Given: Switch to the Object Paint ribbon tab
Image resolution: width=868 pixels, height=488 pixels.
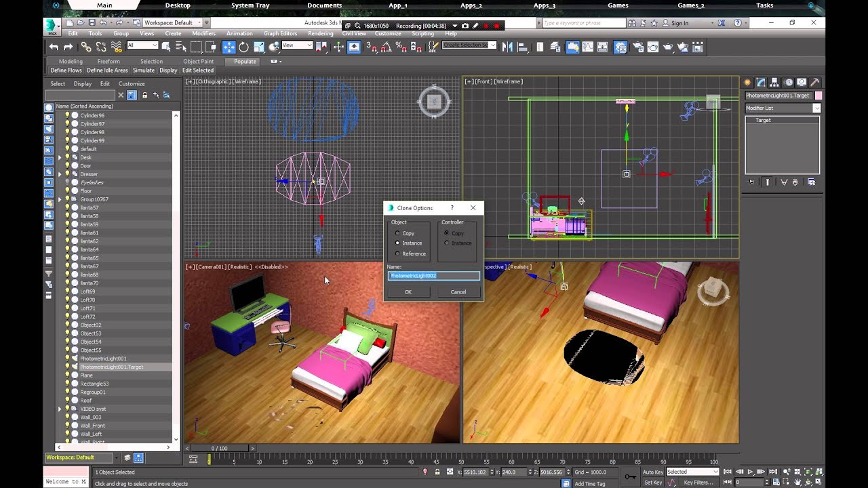Looking at the screenshot, I should [198, 61].
